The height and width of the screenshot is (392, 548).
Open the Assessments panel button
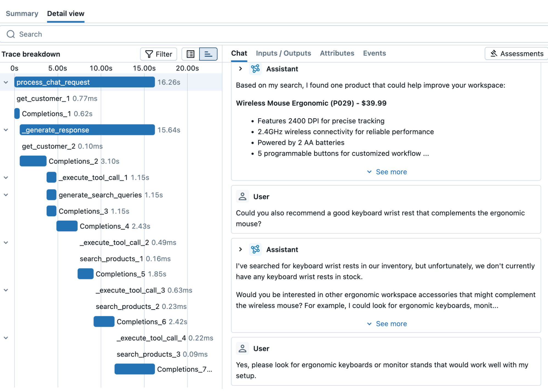(516, 53)
